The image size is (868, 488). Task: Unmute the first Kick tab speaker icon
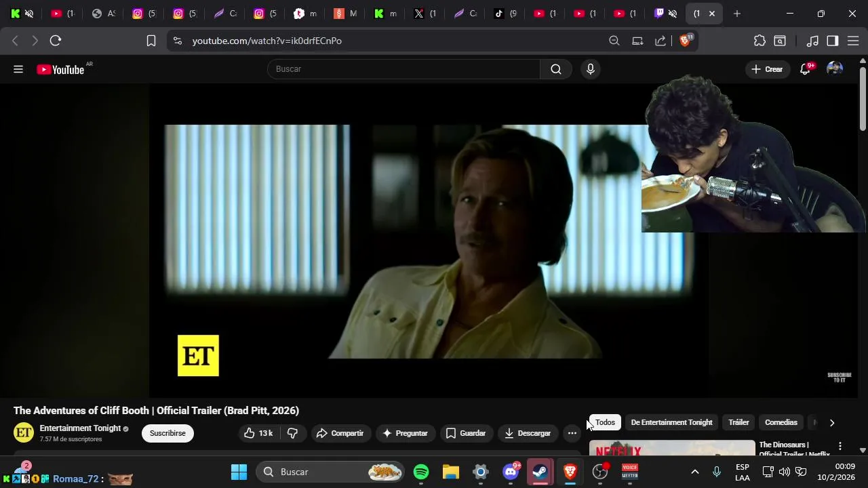click(x=29, y=14)
